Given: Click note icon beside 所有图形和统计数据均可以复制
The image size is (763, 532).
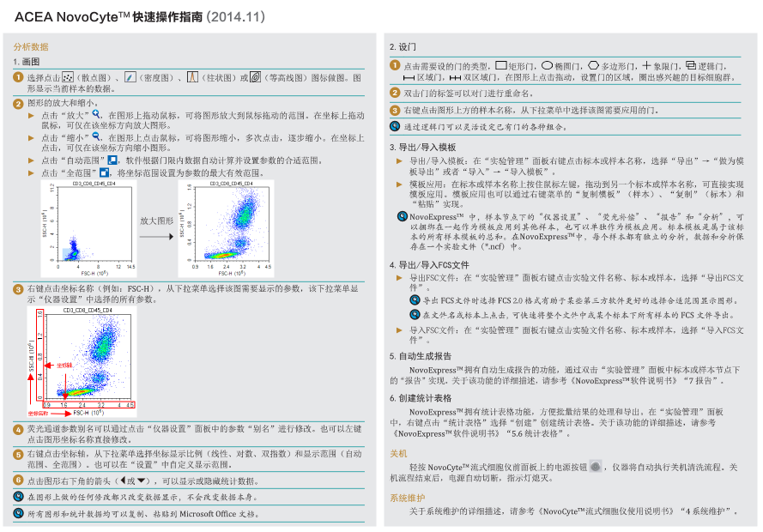Looking at the screenshot, I should coord(19,513).
